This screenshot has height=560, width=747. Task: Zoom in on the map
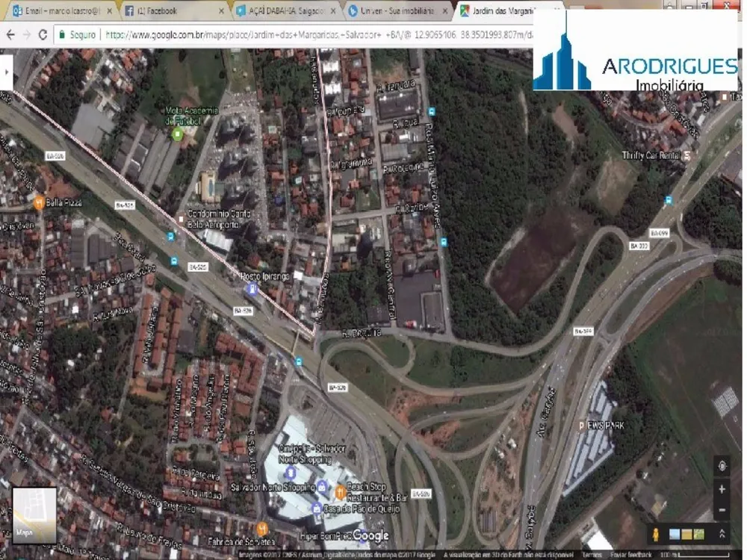point(722,489)
